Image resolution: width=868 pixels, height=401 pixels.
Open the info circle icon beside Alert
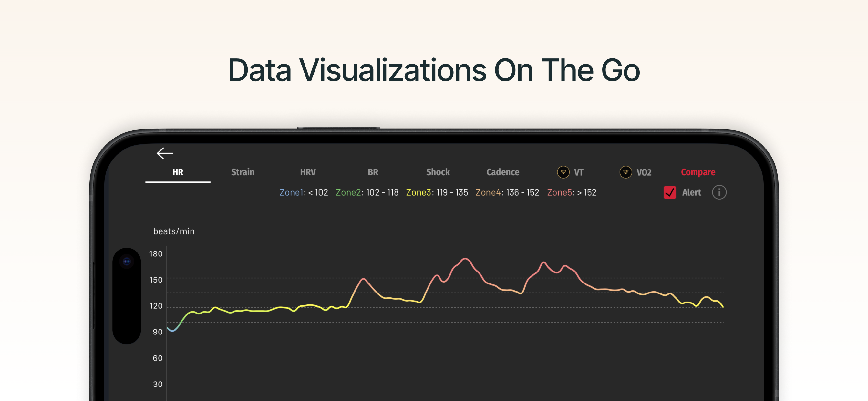click(x=719, y=192)
